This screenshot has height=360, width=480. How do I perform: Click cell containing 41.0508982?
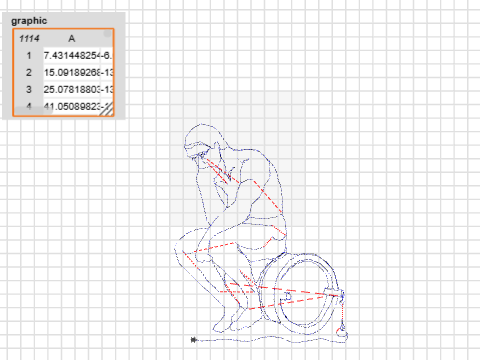(72, 106)
